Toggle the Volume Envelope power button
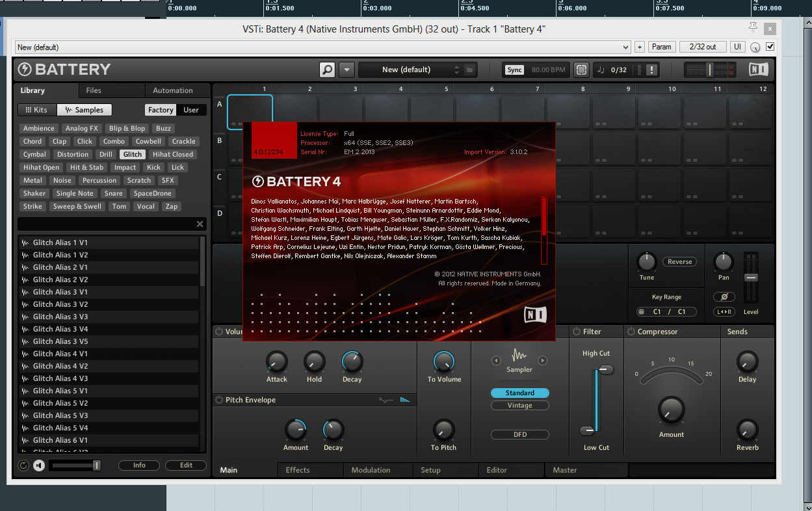This screenshot has height=511, width=812. [219, 332]
